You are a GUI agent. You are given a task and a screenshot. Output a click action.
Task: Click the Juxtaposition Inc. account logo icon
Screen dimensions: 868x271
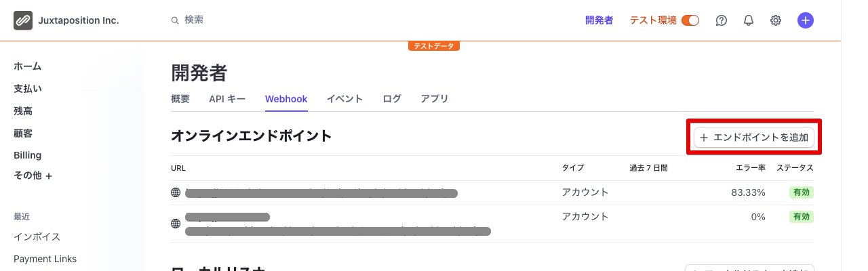[x=23, y=20]
